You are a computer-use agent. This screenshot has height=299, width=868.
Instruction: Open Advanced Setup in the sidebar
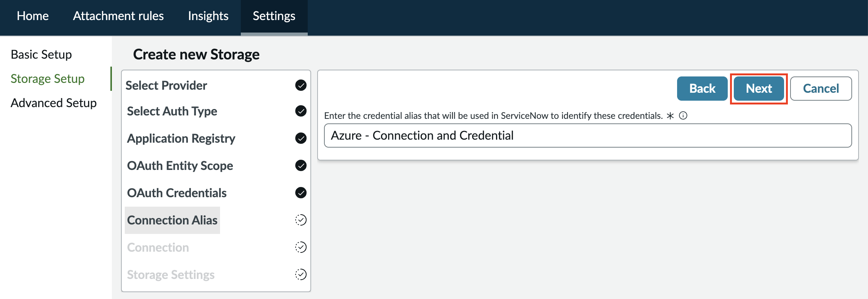pos(54,103)
